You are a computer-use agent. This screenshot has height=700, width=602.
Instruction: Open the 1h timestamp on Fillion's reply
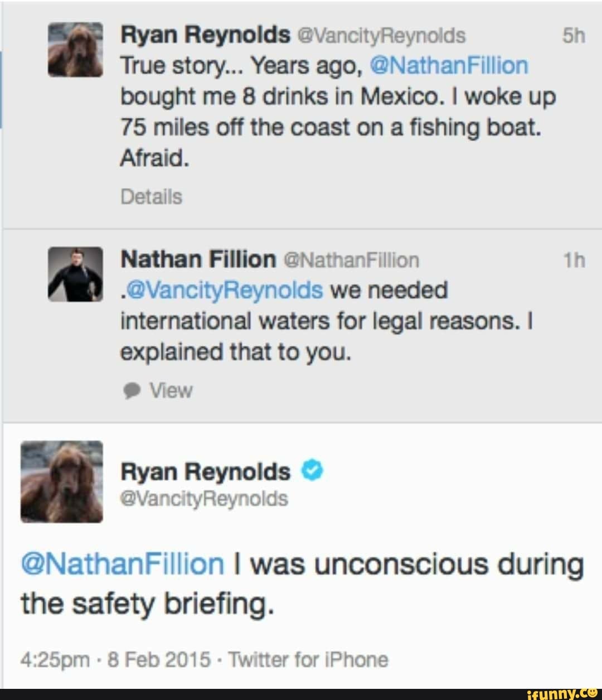(574, 260)
